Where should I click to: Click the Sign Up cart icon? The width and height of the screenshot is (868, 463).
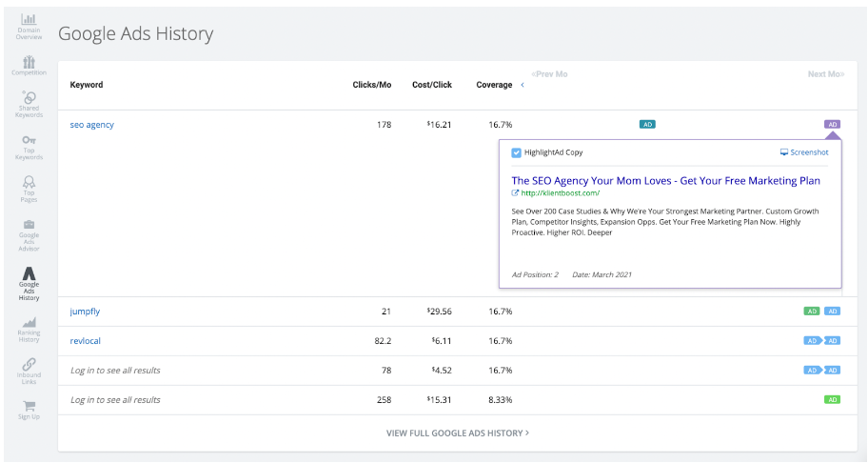(29, 406)
